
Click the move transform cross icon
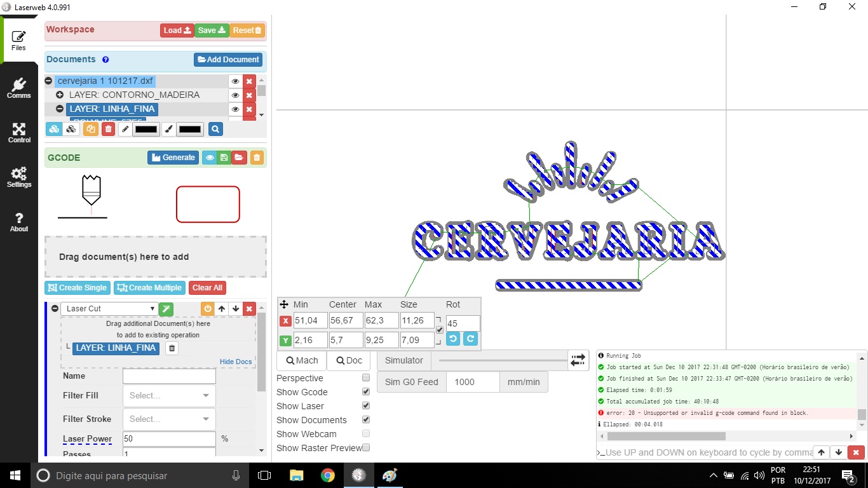pos(284,304)
